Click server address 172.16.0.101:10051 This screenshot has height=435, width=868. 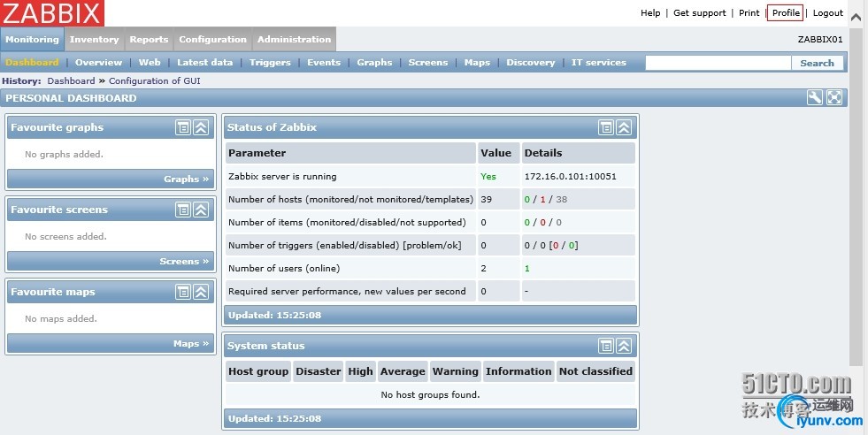(x=570, y=177)
